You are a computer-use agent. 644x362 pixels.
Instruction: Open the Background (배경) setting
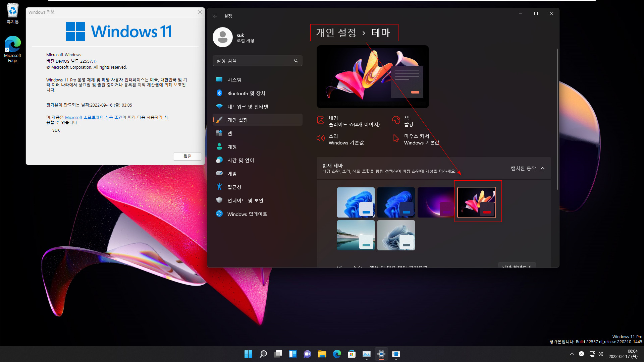click(x=349, y=121)
